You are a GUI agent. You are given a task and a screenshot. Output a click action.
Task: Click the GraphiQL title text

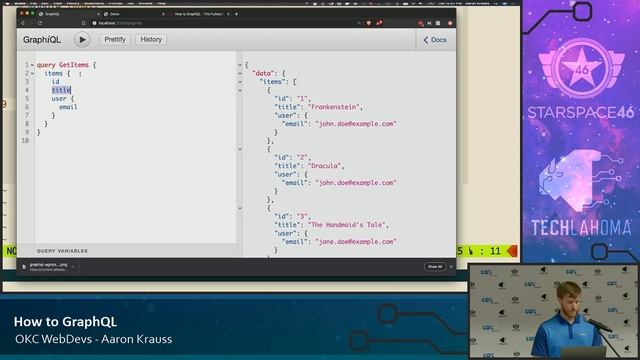(42, 40)
